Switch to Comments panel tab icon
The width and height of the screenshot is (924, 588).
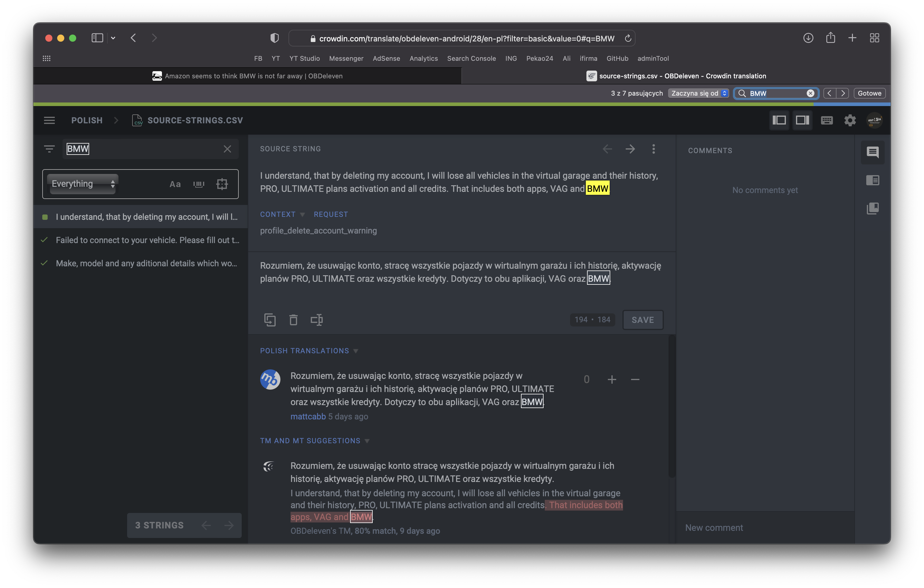873,152
